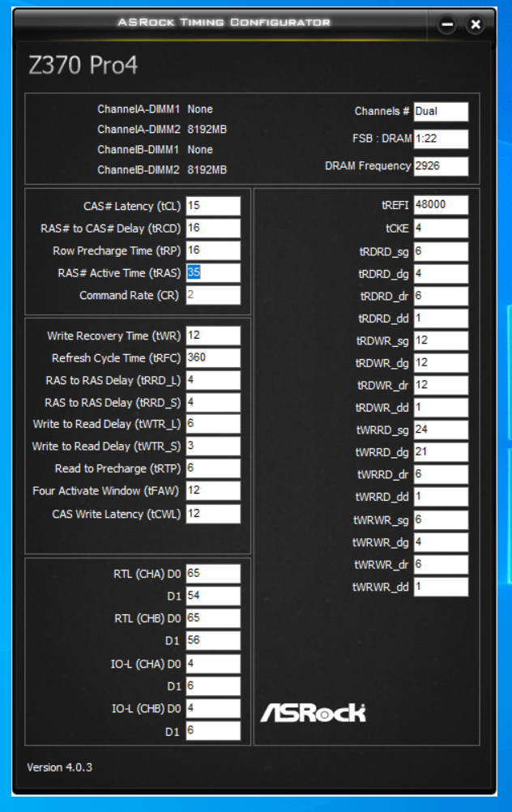Click the Channels # field showing Dual
The height and width of the screenshot is (812, 512).
441,111
